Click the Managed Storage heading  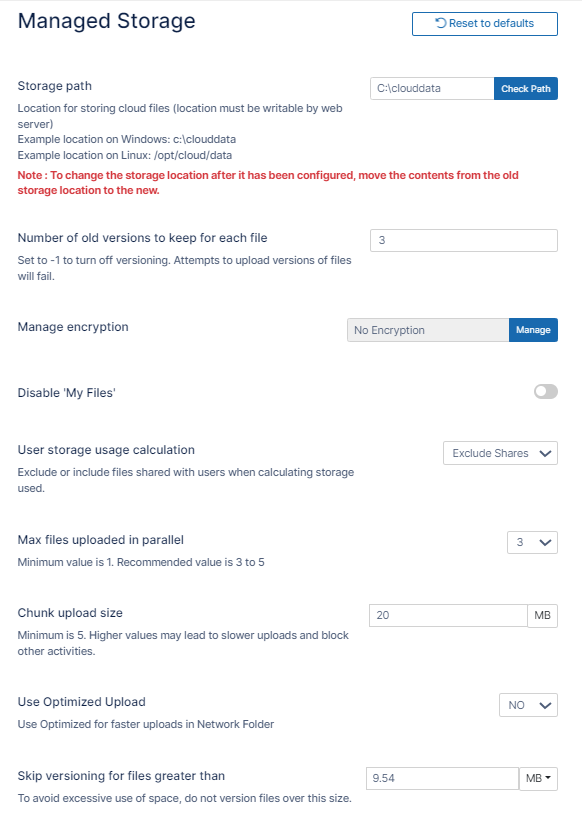[107, 21]
